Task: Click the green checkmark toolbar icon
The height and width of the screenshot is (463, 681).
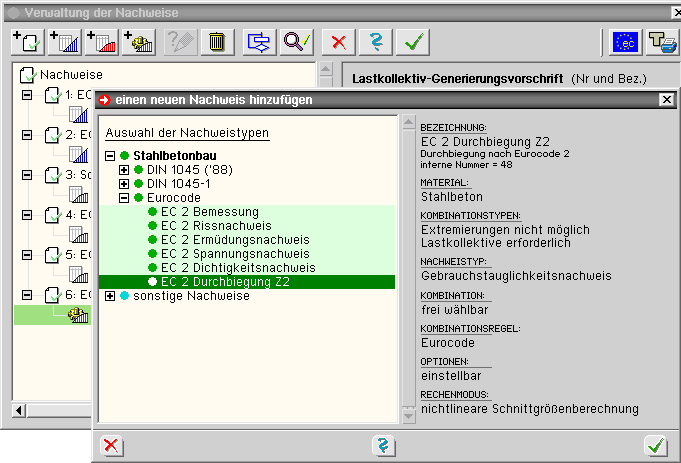Action: click(x=410, y=42)
